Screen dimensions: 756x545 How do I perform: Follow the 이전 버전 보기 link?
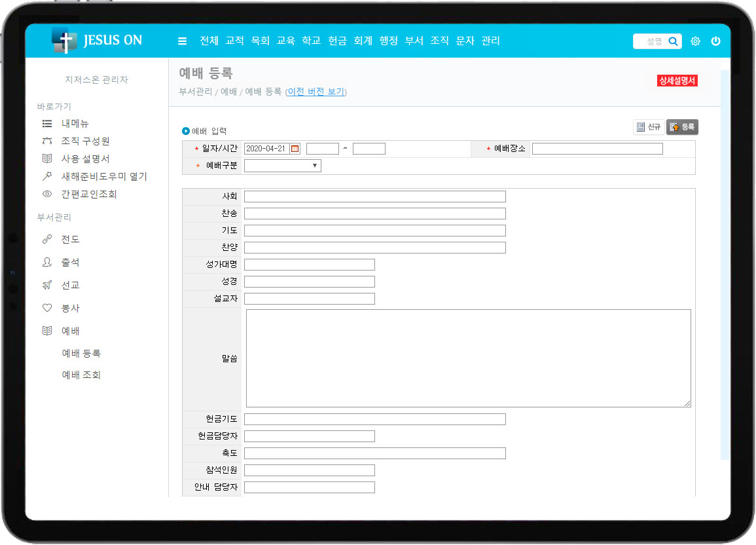(x=315, y=92)
